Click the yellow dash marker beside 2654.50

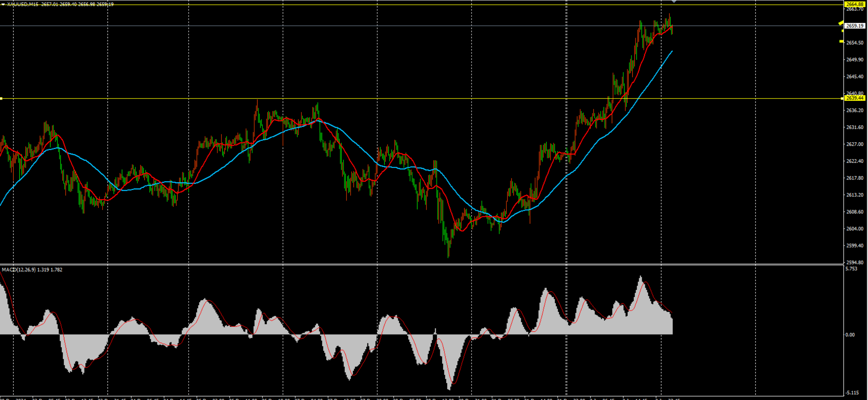tap(842, 41)
